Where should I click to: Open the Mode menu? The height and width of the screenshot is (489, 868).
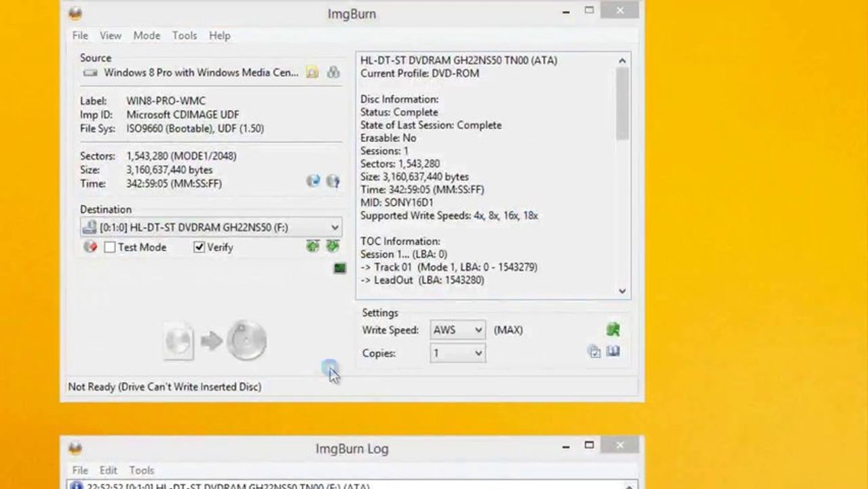[147, 35]
